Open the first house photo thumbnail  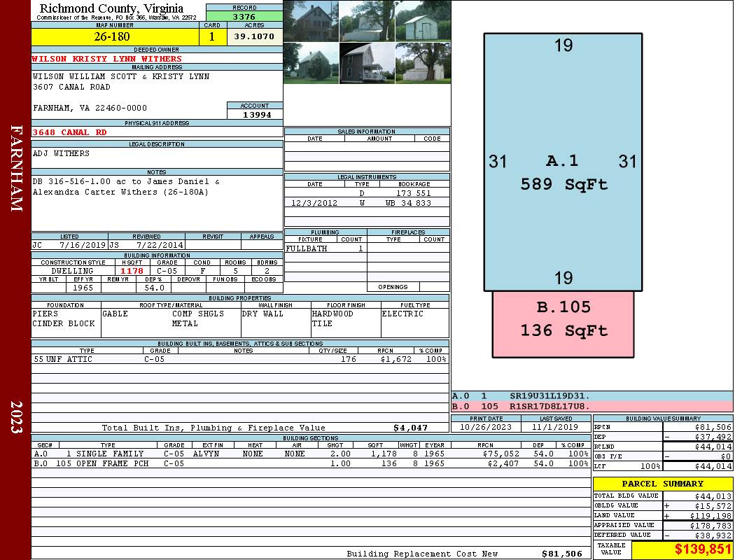pos(311,21)
